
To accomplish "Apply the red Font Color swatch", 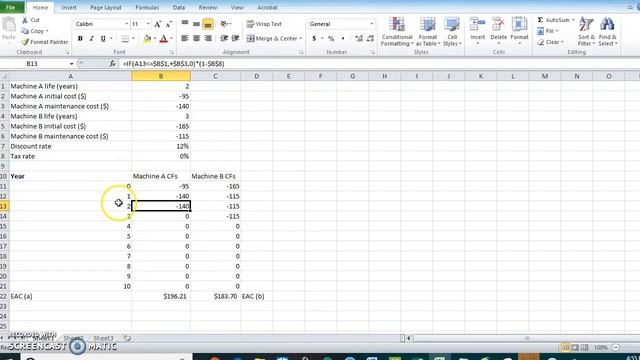I will [x=163, y=38].
